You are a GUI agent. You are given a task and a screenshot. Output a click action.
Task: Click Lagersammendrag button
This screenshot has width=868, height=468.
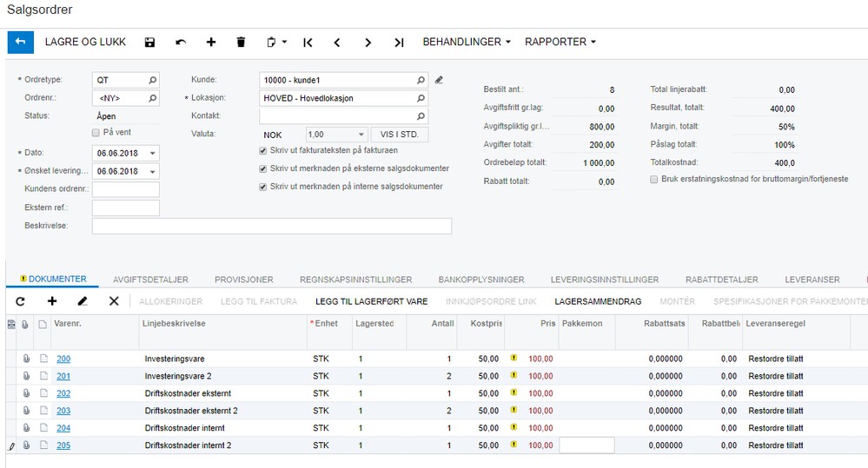[x=598, y=301]
